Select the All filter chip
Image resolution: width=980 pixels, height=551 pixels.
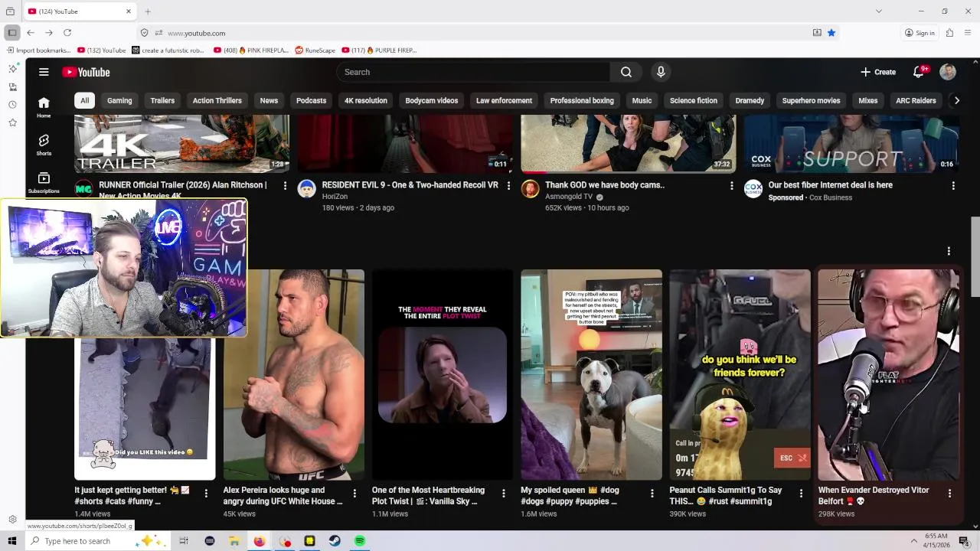click(84, 100)
